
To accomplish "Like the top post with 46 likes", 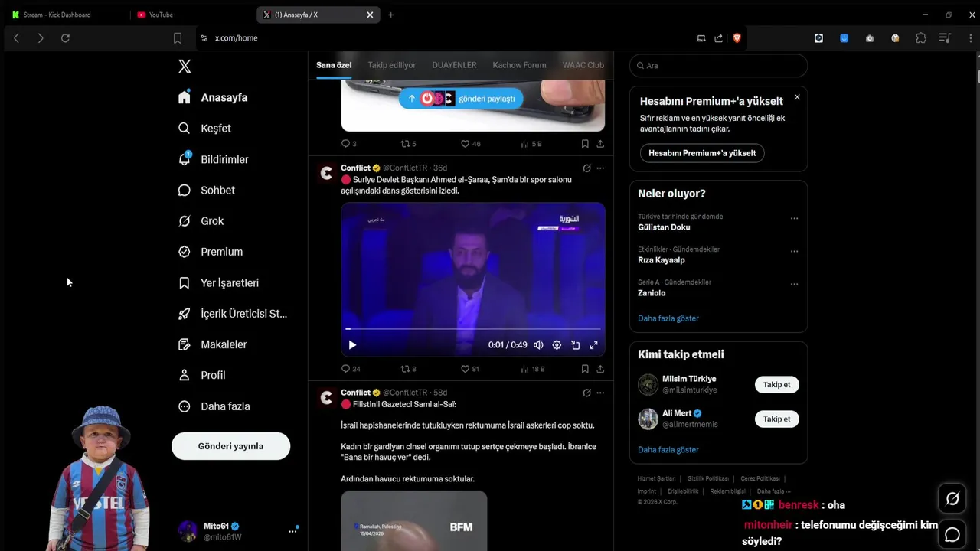I will coord(470,144).
